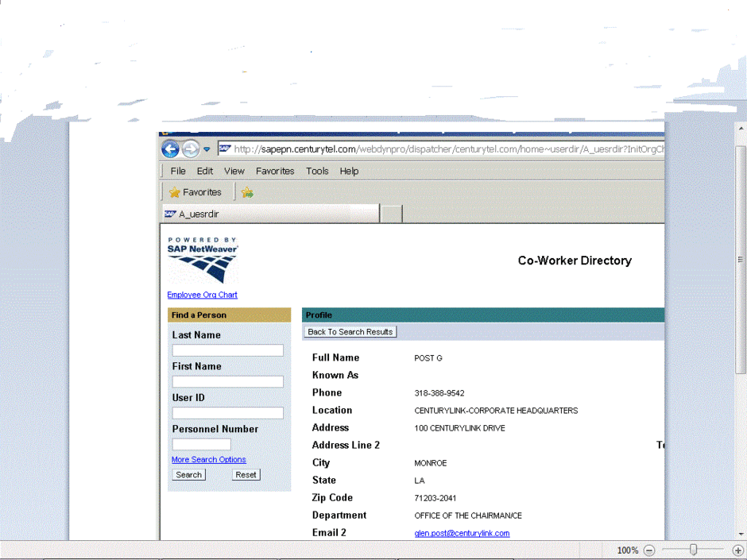Click the SAP icon in address bar
747x560 pixels.
(x=225, y=149)
